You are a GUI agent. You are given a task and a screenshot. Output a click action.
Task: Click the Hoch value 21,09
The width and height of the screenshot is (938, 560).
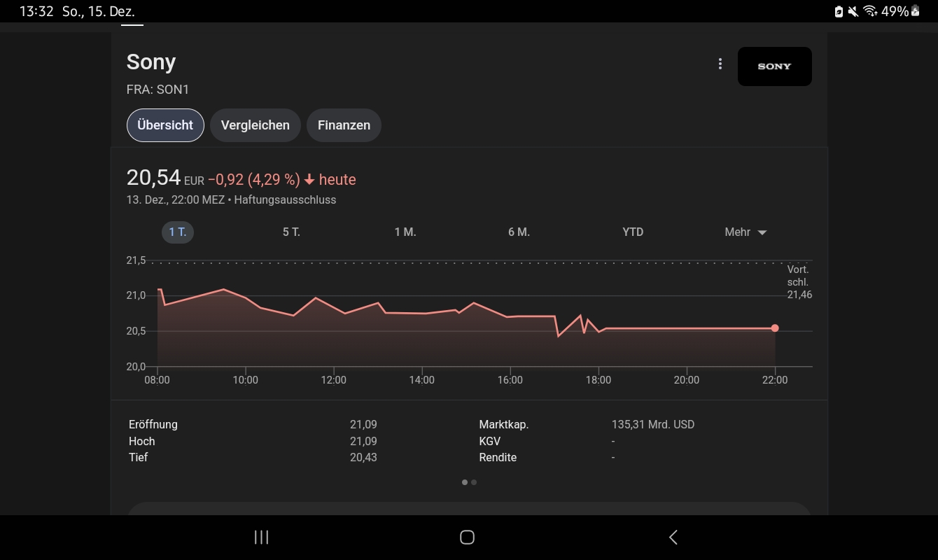(363, 441)
